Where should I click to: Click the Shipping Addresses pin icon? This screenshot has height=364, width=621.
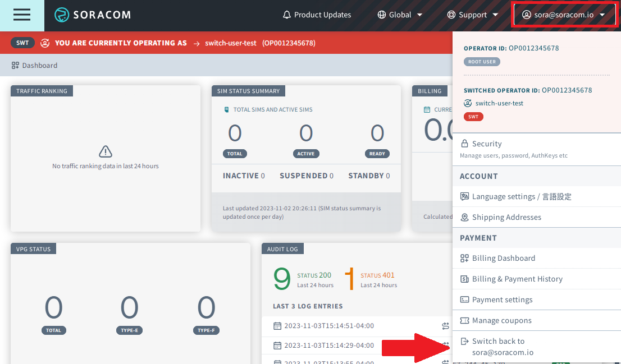click(x=464, y=218)
